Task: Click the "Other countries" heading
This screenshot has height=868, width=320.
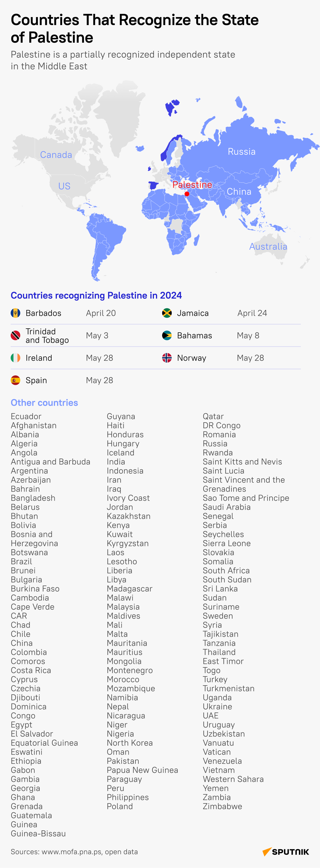Action: 45,403
